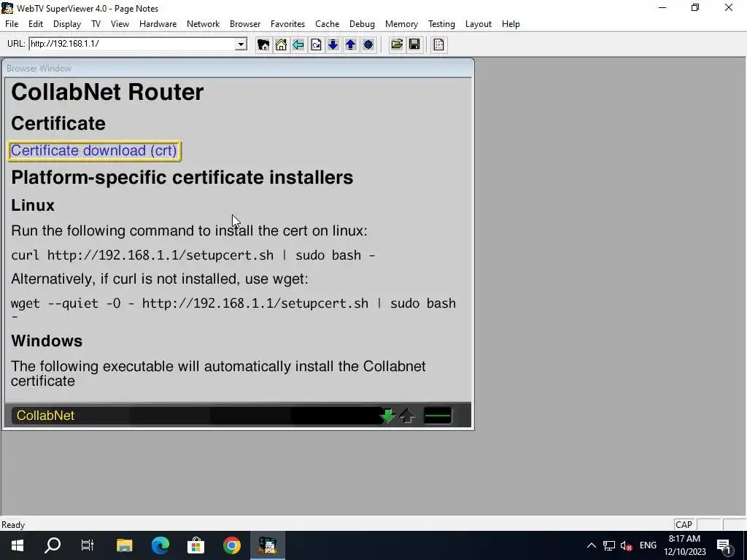Click the ENG language indicator
747x560 pixels.
(648, 545)
